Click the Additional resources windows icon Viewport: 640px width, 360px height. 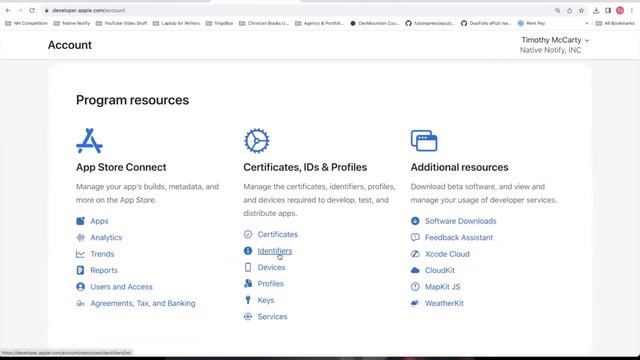(424, 141)
